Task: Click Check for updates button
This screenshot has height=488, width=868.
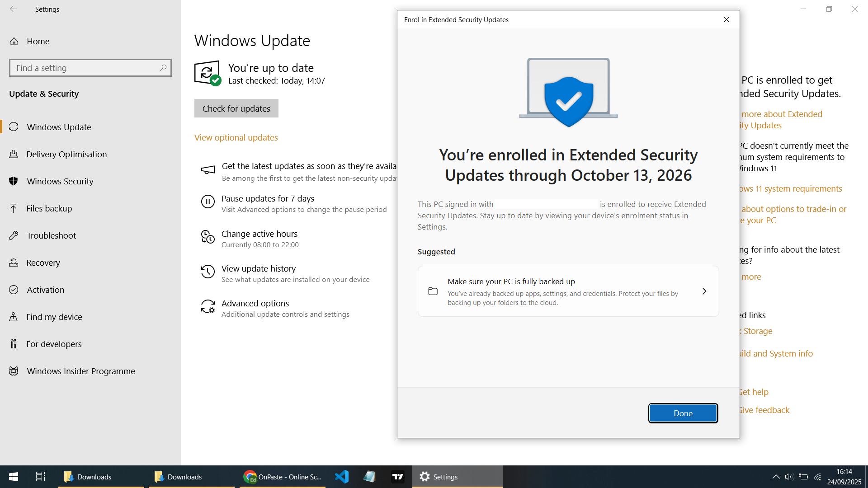Action: coord(236,108)
